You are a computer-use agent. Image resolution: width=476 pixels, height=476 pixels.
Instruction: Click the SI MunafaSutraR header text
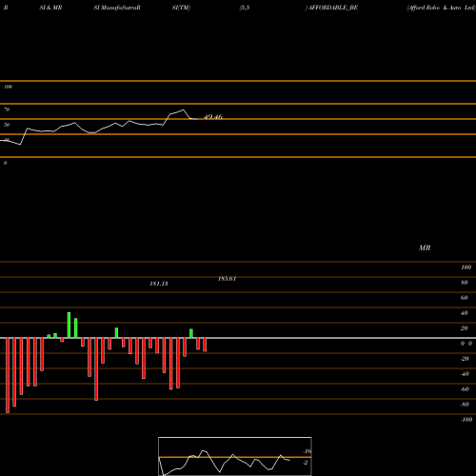[117, 8]
